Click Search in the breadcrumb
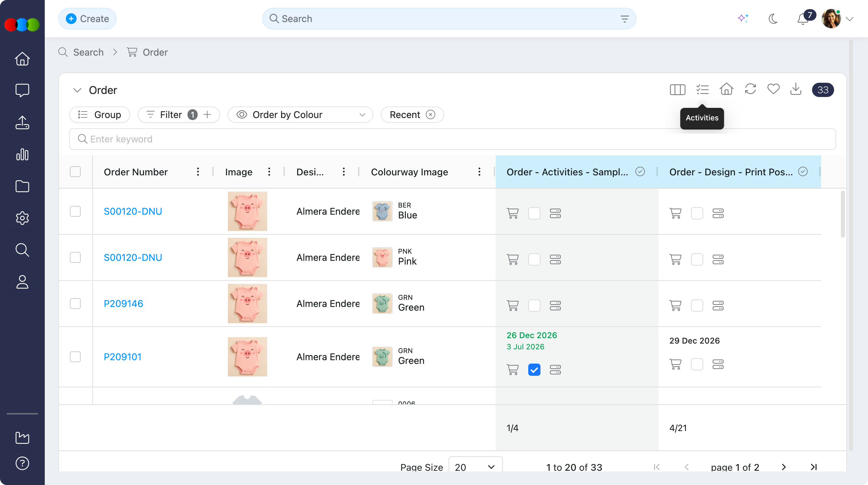The width and height of the screenshot is (868, 485). 88,52
